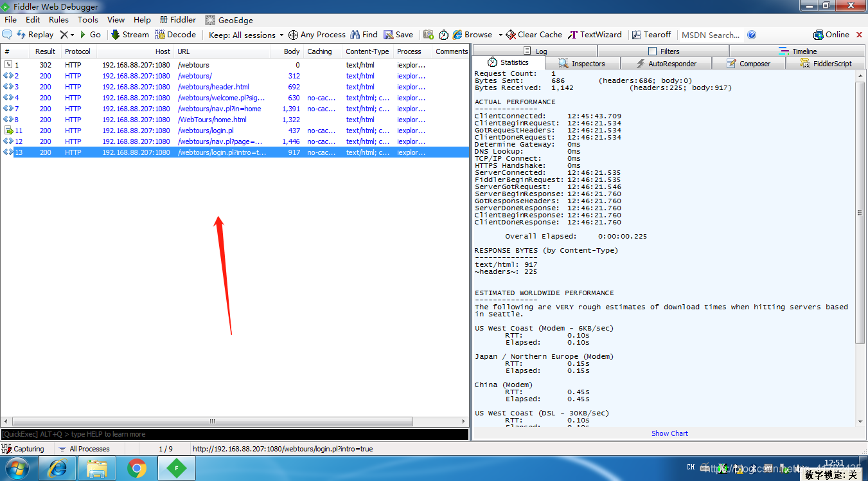
Task: Switch to the Inspectors tab
Action: point(582,64)
